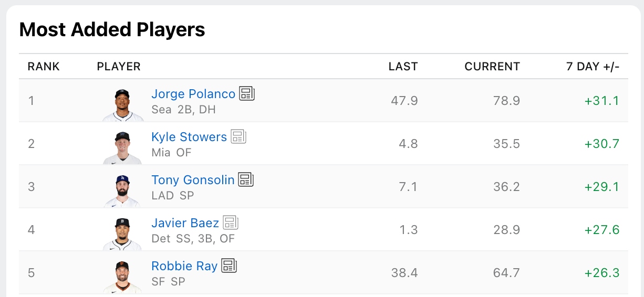The width and height of the screenshot is (644, 297).
Task: Open Kyle Stowers' player page link
Action: coord(189,137)
